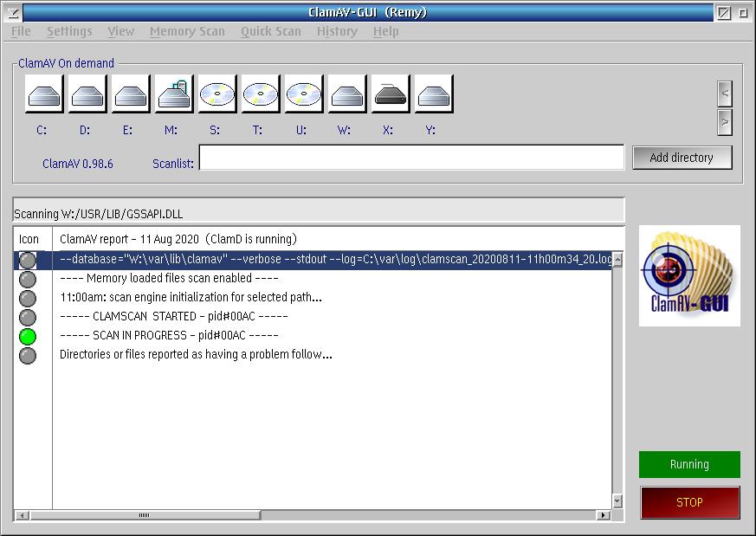This screenshot has height=536, width=756.
Task: Select the W: hard drive icon
Action: click(x=347, y=94)
